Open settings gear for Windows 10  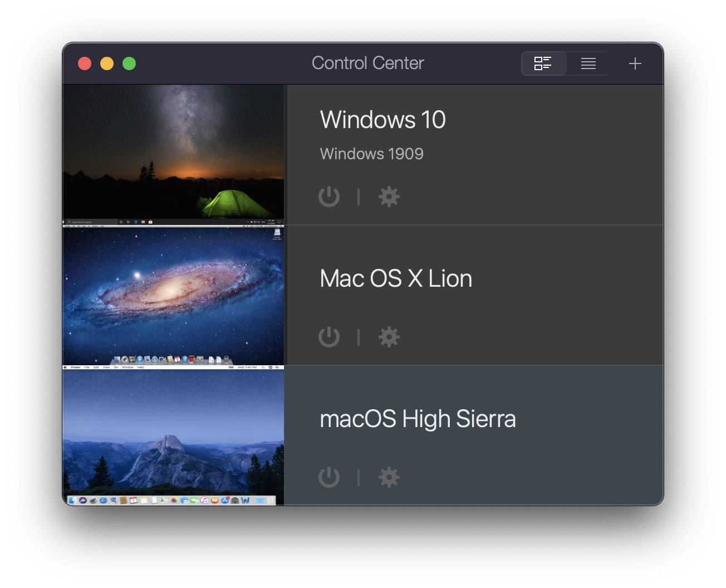coord(389,197)
